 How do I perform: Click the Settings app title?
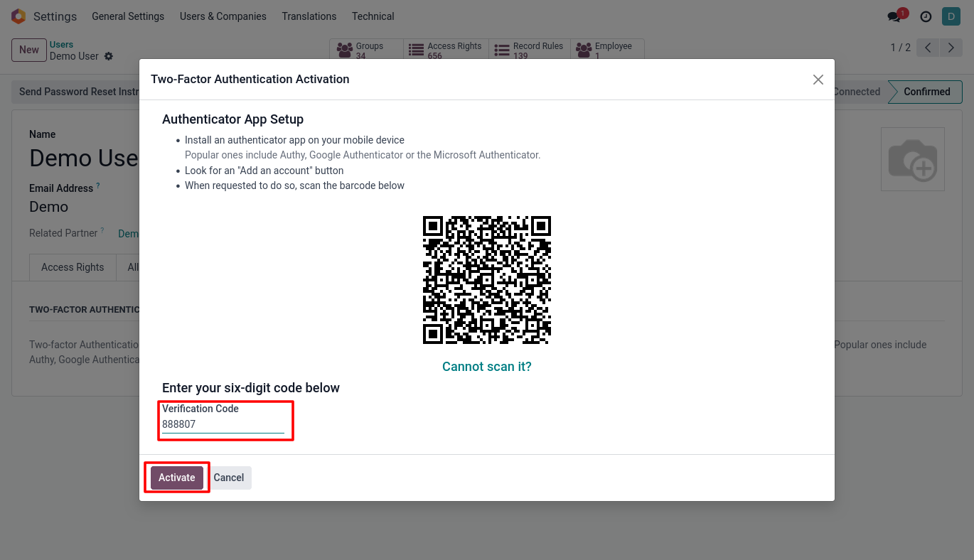55,16
